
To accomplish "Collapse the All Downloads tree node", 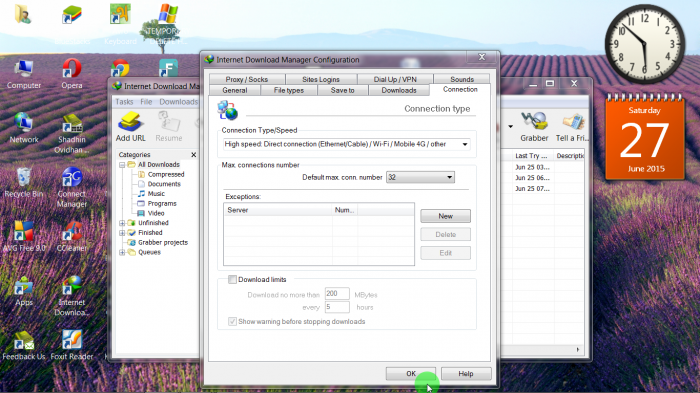I will pos(122,165).
